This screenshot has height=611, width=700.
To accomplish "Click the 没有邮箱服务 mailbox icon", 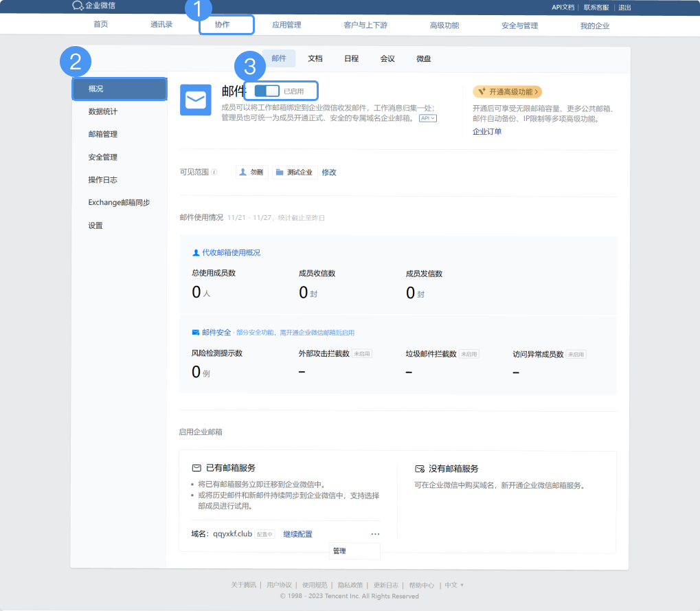I will [x=419, y=469].
